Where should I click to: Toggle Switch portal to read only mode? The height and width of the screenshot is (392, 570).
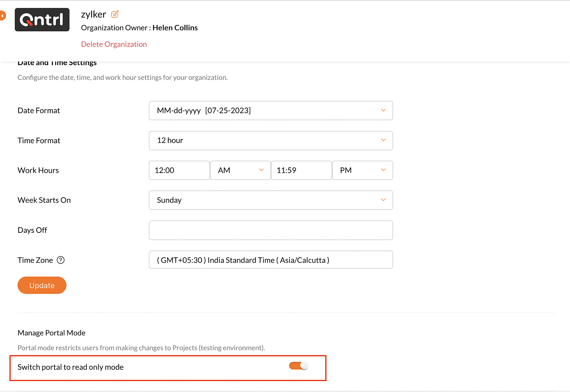pyautogui.click(x=298, y=366)
